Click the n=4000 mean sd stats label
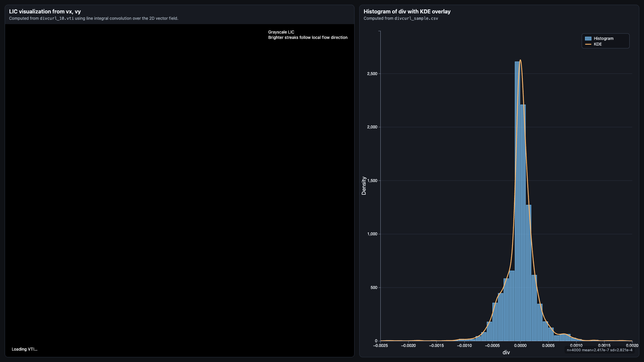Viewport: 644px width, 362px height. click(599, 350)
